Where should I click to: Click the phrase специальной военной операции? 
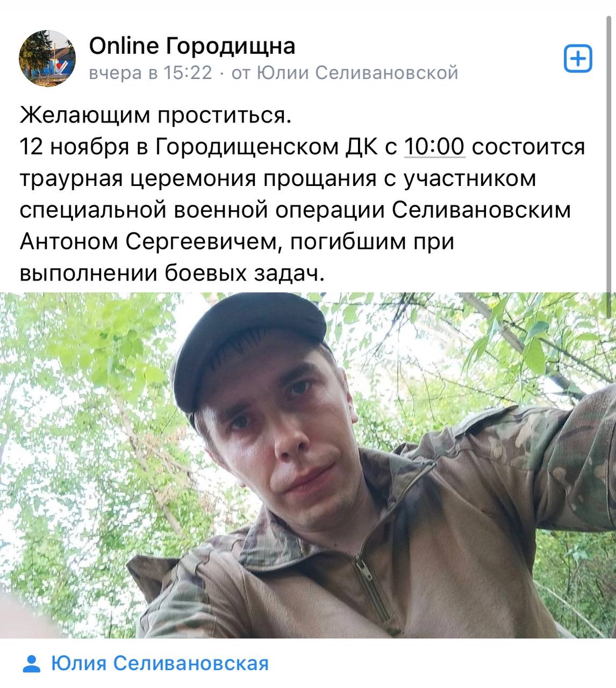[x=202, y=210]
